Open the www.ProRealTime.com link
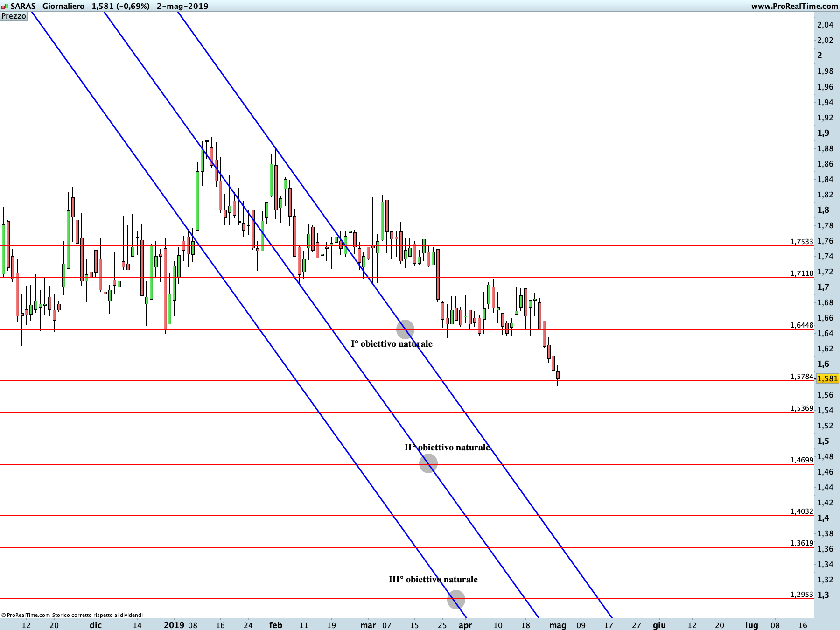The width and height of the screenshot is (840, 630). (x=794, y=6)
